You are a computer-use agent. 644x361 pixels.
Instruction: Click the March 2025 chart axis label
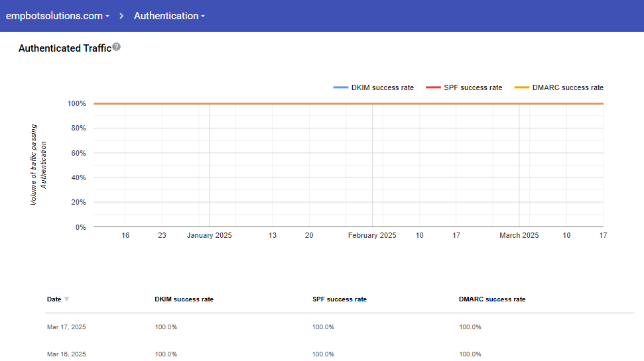point(519,235)
